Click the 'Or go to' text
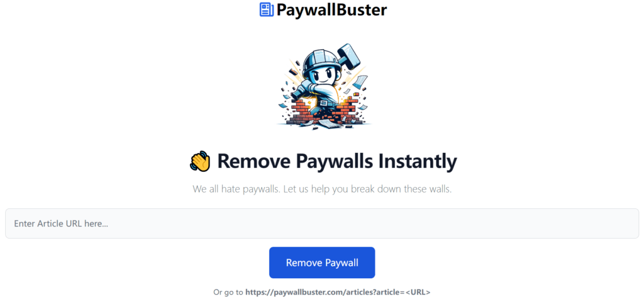This screenshot has width=644, height=299. coord(228,293)
